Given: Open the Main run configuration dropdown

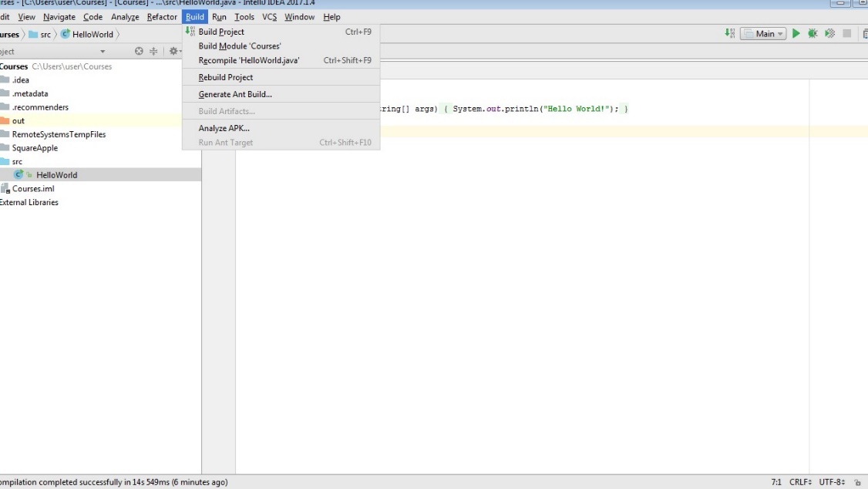Looking at the screenshot, I should pyautogui.click(x=763, y=33).
